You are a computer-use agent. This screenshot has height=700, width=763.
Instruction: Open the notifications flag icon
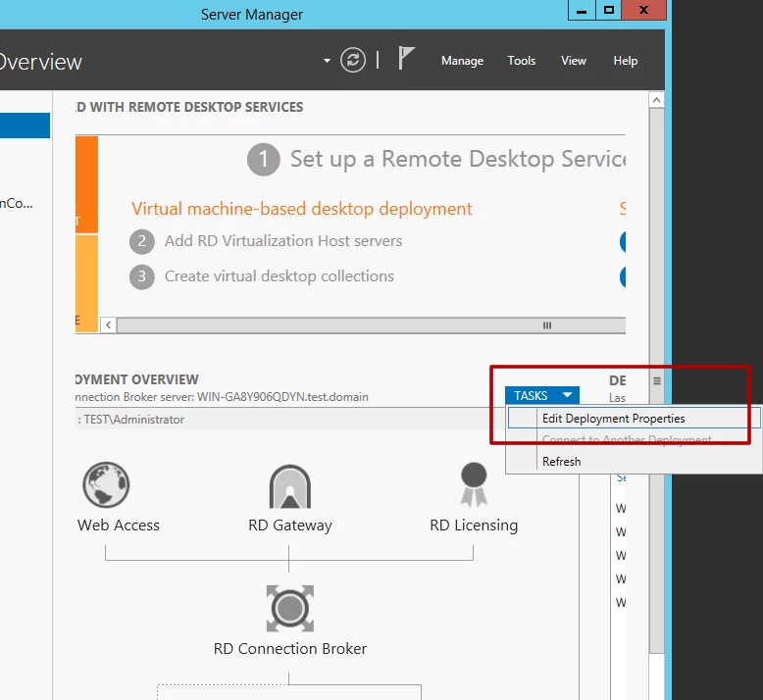tap(407, 59)
